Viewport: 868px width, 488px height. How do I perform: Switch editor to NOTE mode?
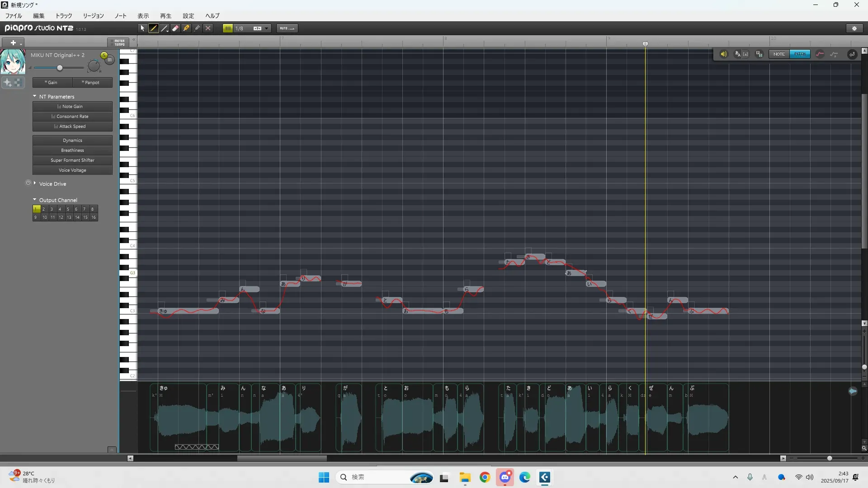coord(779,54)
